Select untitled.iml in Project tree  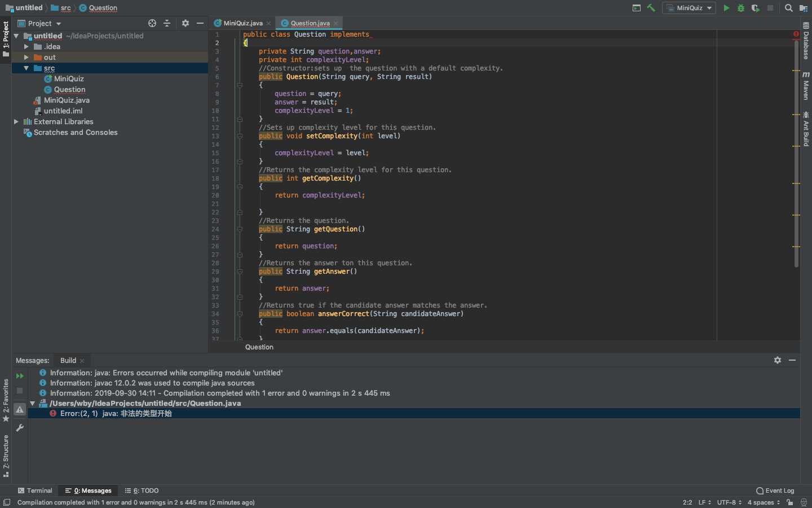point(63,111)
